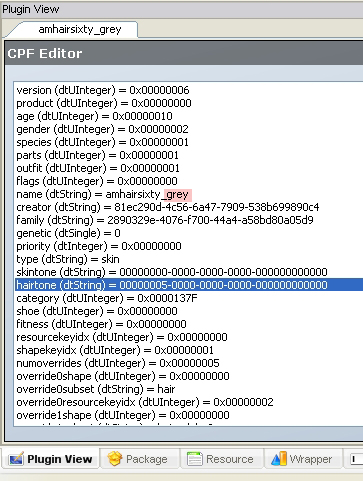Image resolution: width=363 pixels, height=481 pixels.
Task: Click the Plugin View tab icon
Action: 16,459
